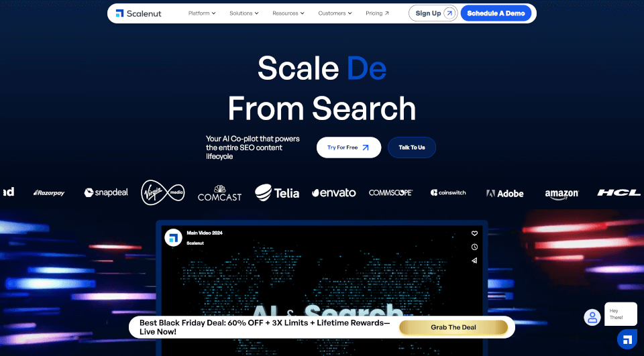Click the Comcast logo
The width and height of the screenshot is (644, 356).
point(220,193)
